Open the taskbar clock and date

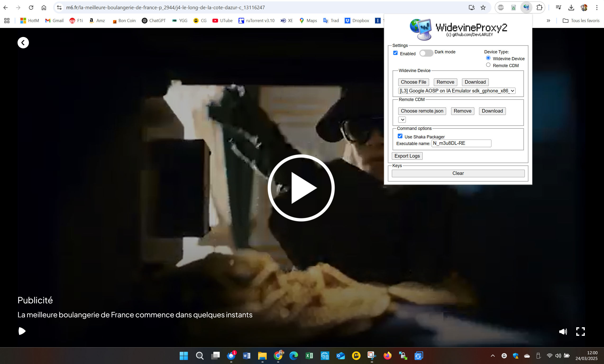click(586, 356)
